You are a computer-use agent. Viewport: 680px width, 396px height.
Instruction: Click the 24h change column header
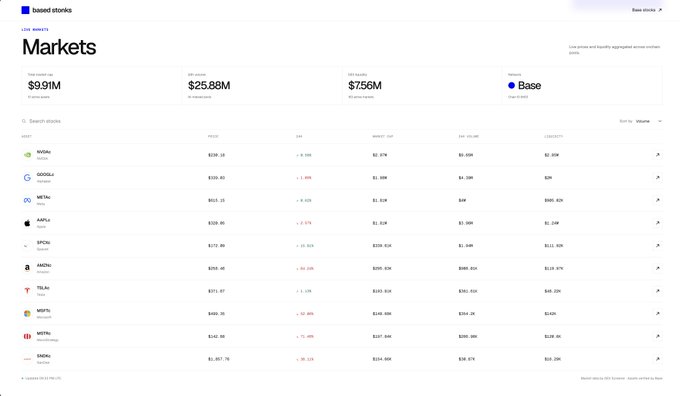(299, 136)
